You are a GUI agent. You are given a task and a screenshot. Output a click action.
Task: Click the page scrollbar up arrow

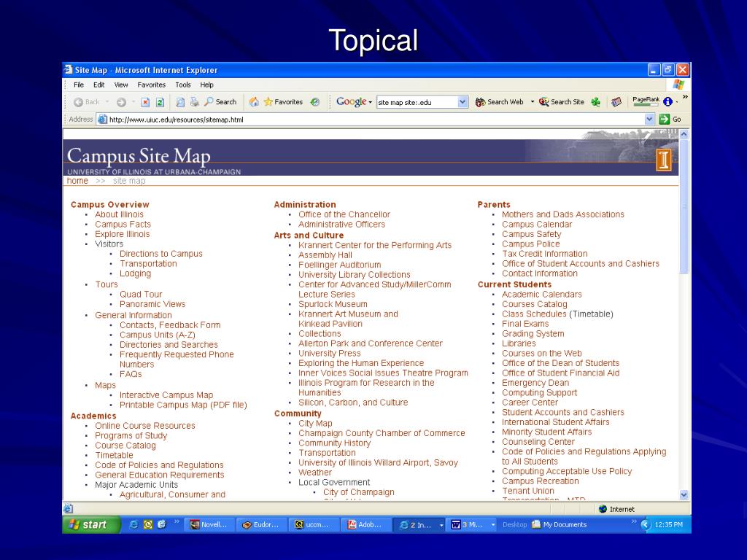(684, 134)
